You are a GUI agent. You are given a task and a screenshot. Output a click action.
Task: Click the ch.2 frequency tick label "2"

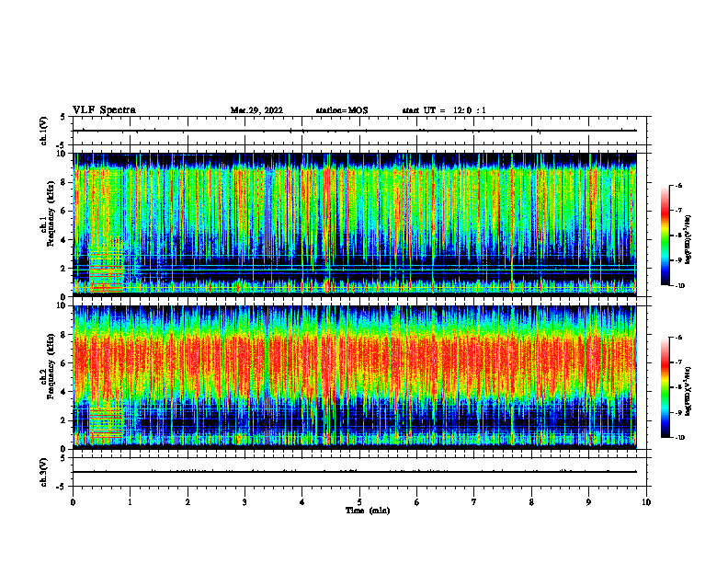click(x=63, y=420)
